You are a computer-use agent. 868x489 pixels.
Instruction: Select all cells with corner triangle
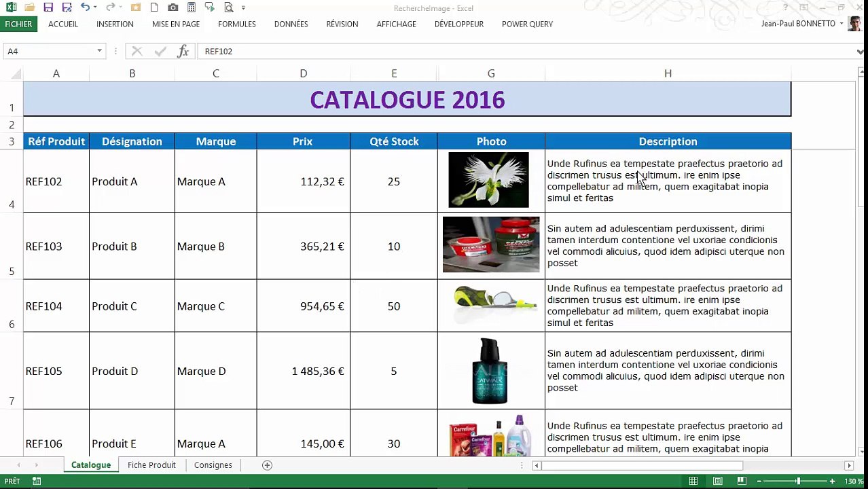coord(15,73)
